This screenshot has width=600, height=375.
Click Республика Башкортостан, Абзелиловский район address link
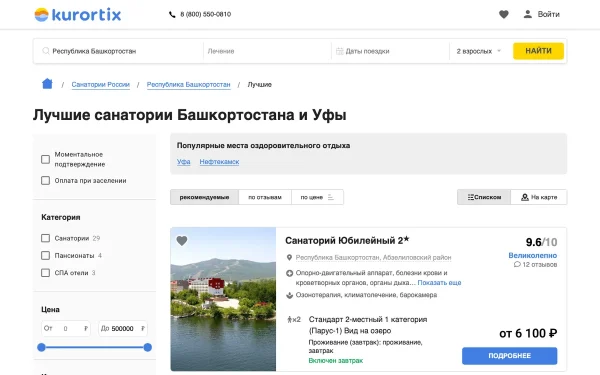coord(373,258)
